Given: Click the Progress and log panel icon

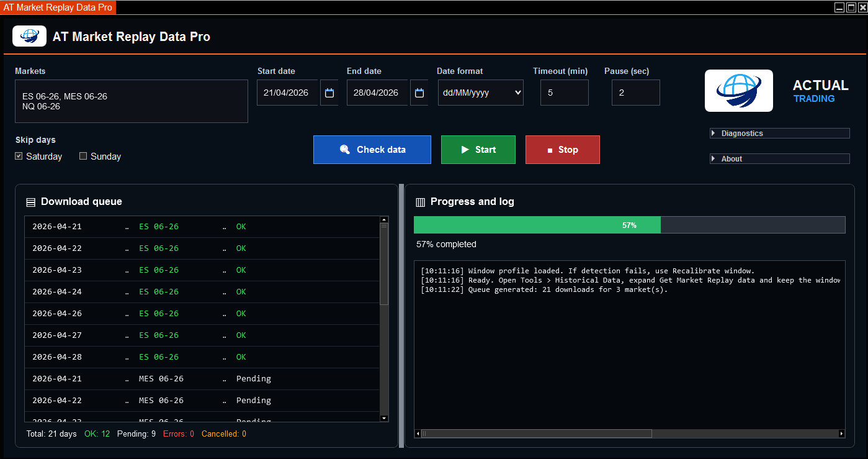Looking at the screenshot, I should pos(420,202).
